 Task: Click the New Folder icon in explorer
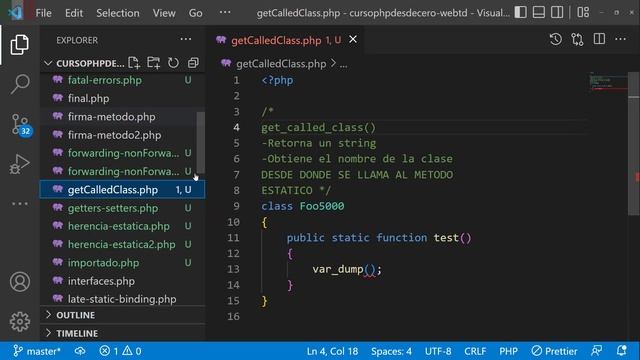pos(153,63)
